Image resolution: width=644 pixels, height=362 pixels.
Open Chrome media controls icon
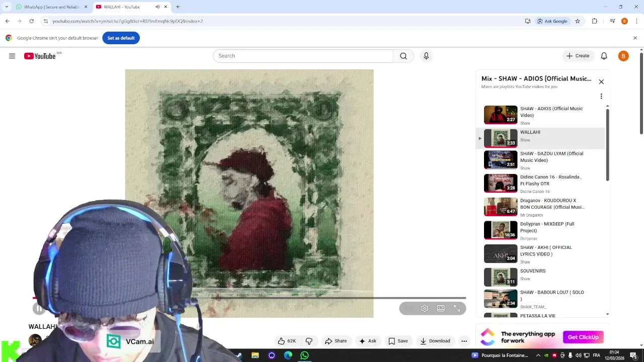click(x=612, y=21)
